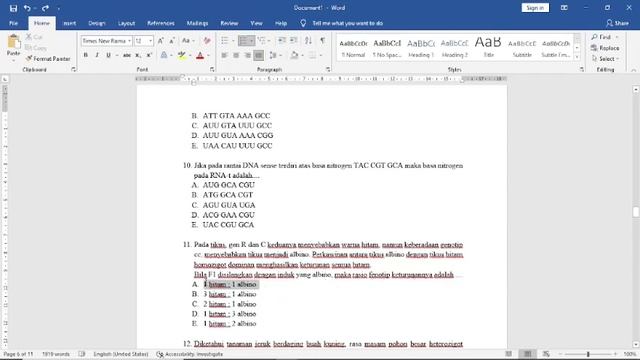This screenshot has width=640, height=360.
Task: Click Accessibility Investigate status icon
Action: tap(160, 354)
